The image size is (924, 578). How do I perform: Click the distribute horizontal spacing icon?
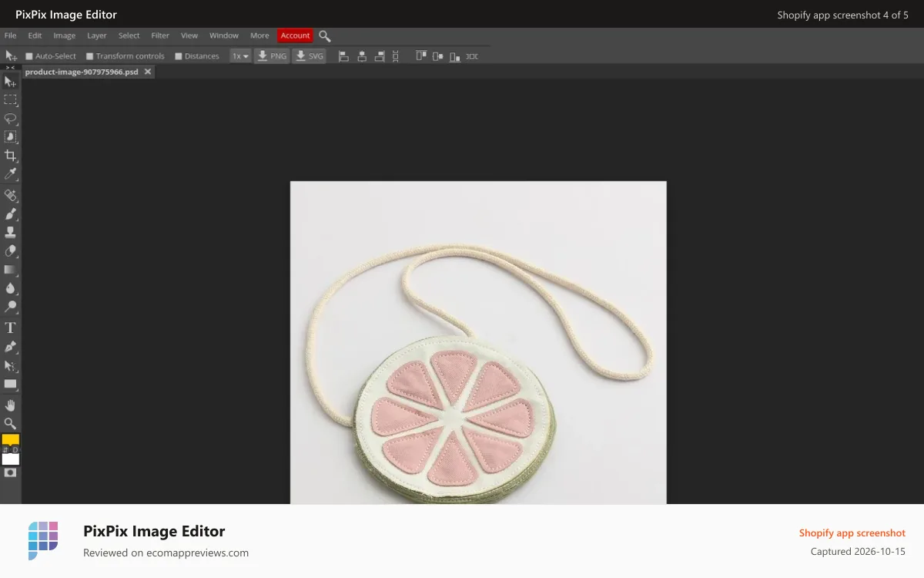coord(472,56)
